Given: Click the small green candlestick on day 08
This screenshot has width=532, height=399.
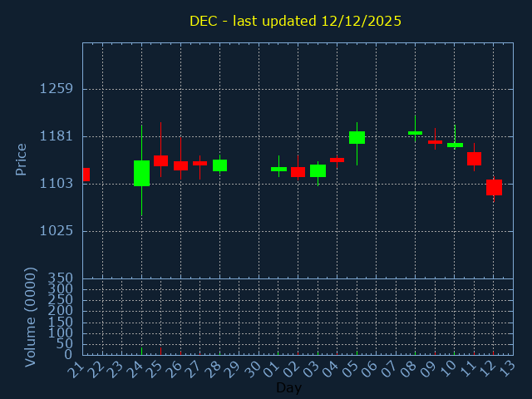Looking at the screenshot, I should 416,133.
